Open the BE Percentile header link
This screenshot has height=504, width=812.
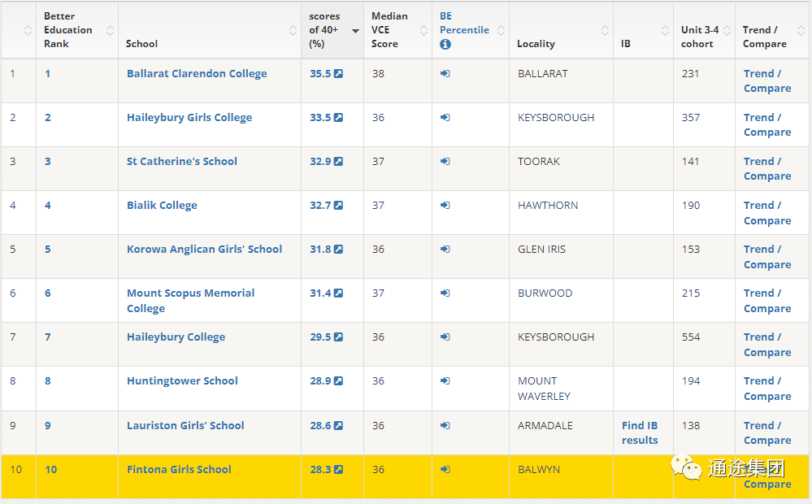coord(464,24)
